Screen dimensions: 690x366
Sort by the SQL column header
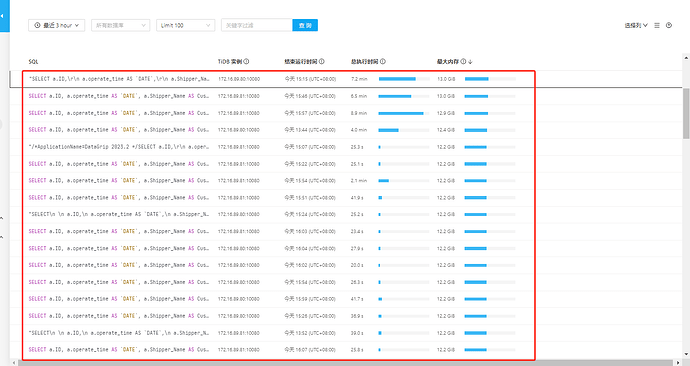[x=33, y=62]
